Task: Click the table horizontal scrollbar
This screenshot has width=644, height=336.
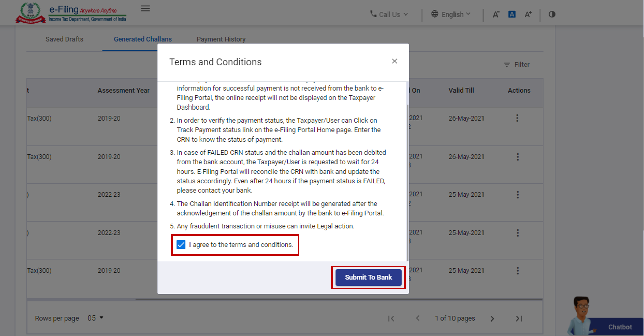Action: point(339,299)
